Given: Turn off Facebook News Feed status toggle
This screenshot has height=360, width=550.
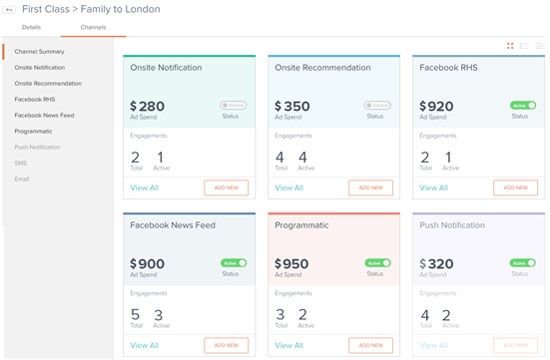Looking at the screenshot, I should [x=234, y=263].
